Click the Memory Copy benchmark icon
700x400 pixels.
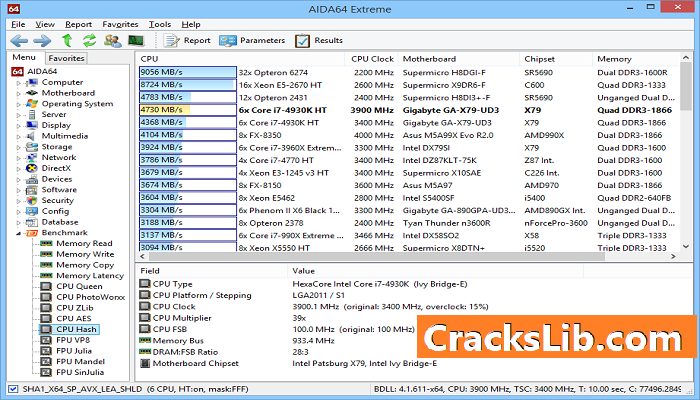[46, 265]
